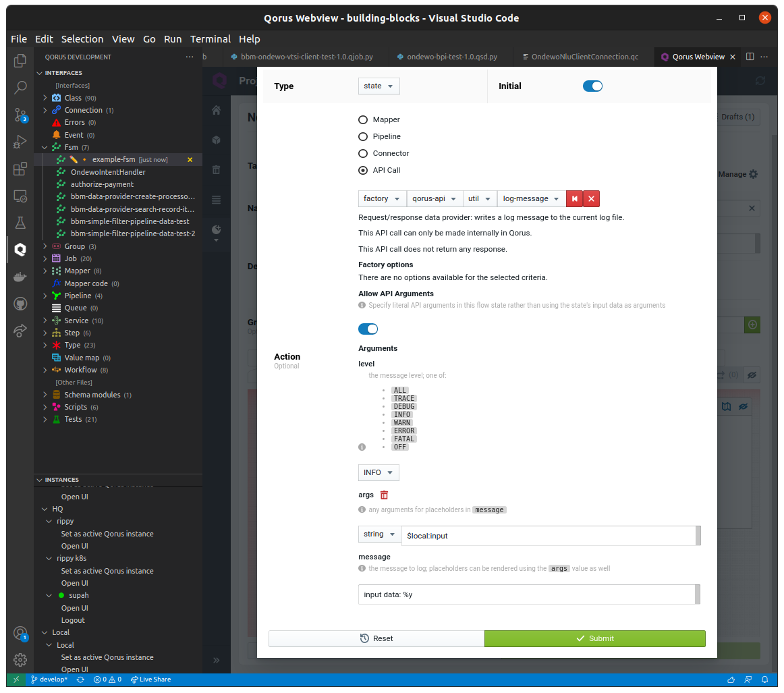Open the Type state dropdown
This screenshot has height=693, width=784.
[379, 86]
